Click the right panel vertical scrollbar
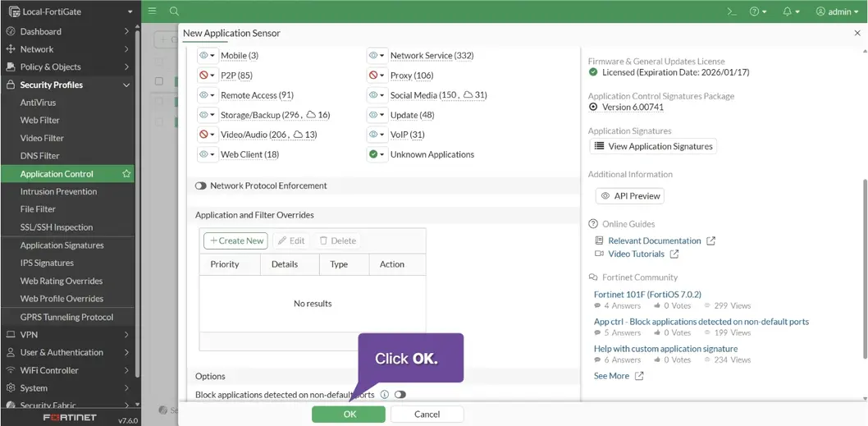Viewport: 868px width, 426px height. click(x=864, y=268)
